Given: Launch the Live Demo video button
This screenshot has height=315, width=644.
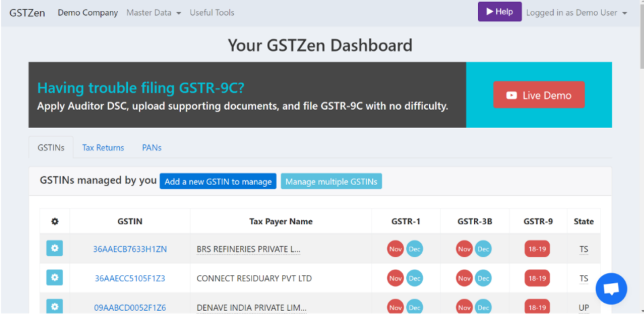Looking at the screenshot, I should tap(539, 95).
